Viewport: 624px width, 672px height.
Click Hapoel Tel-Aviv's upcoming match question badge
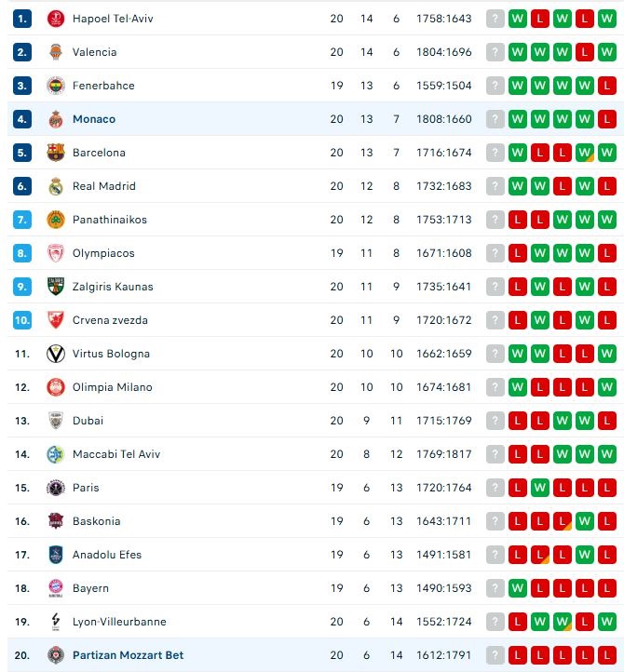click(495, 19)
